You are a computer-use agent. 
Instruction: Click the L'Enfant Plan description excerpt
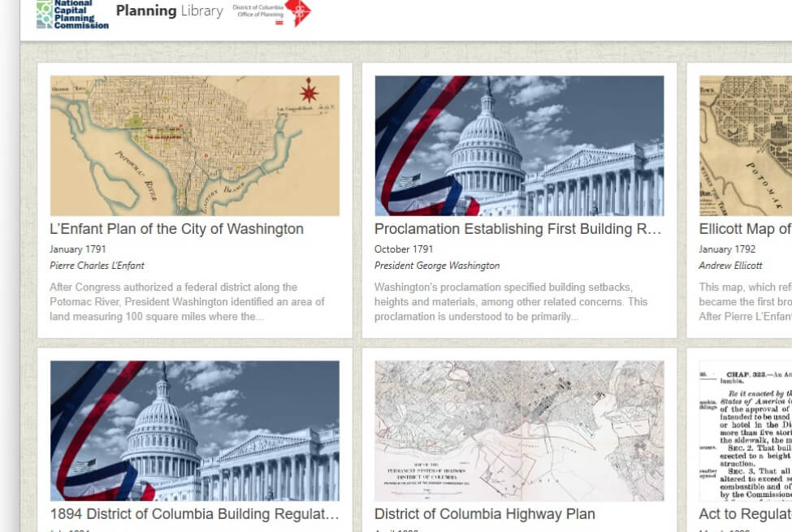[x=187, y=301]
